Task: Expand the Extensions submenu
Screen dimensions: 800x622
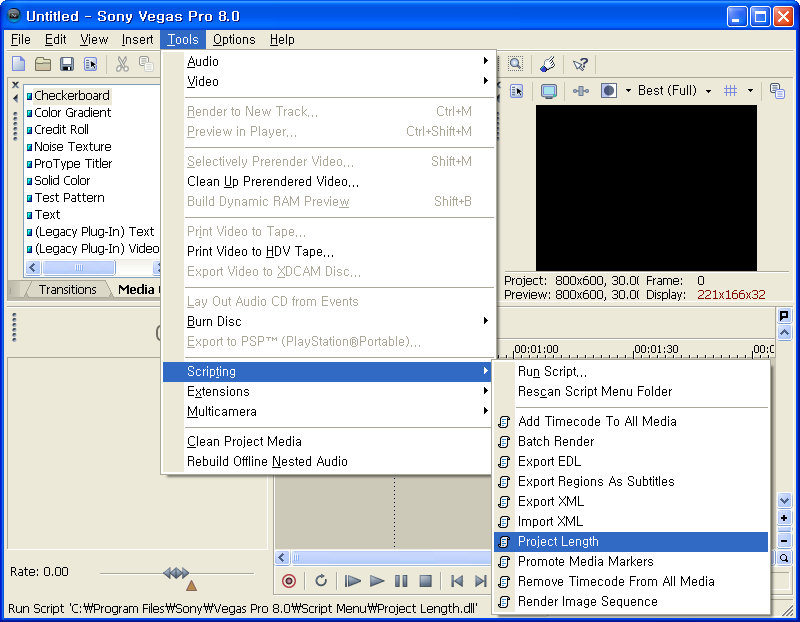Action: pyautogui.click(x=327, y=391)
